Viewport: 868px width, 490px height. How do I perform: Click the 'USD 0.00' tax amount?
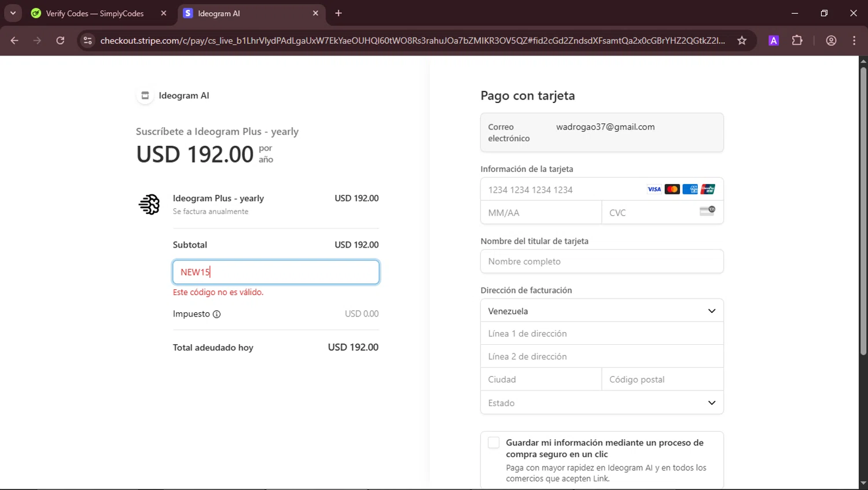[362, 314]
